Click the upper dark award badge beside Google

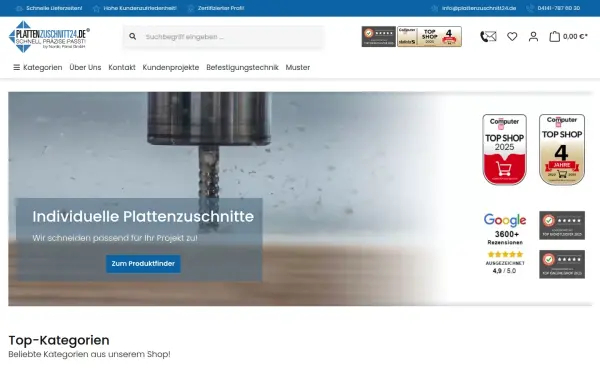coord(562,225)
